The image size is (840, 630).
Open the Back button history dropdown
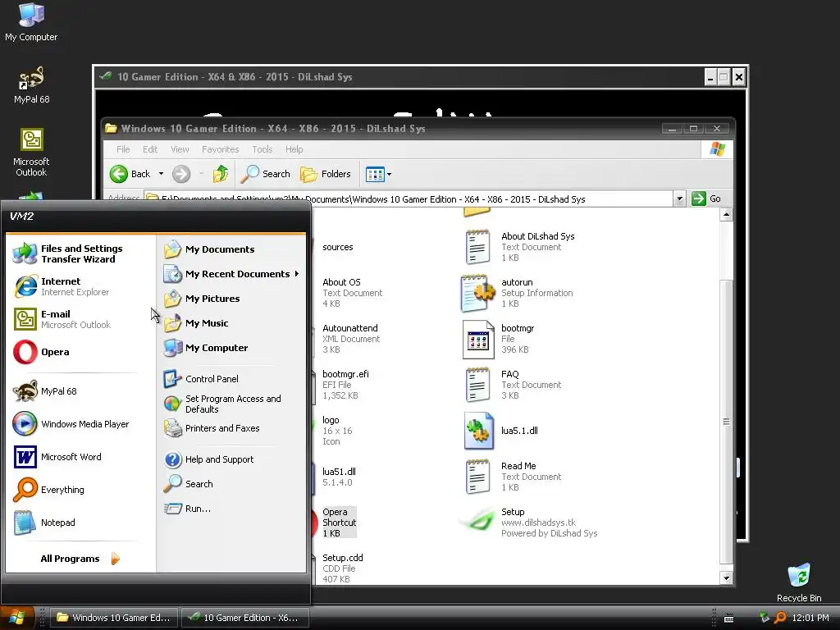(161, 174)
